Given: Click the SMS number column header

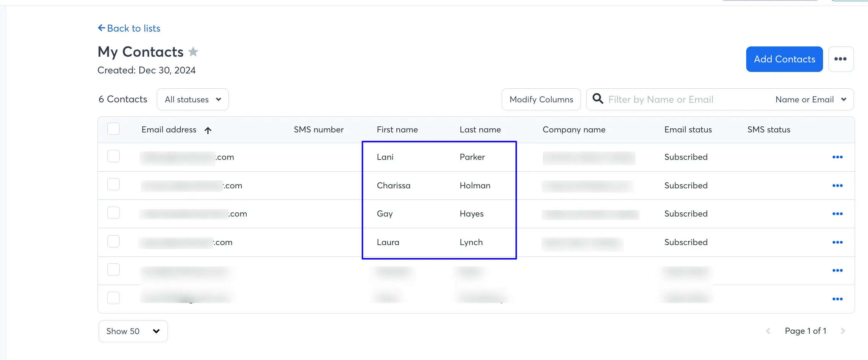Looking at the screenshot, I should coord(319,129).
